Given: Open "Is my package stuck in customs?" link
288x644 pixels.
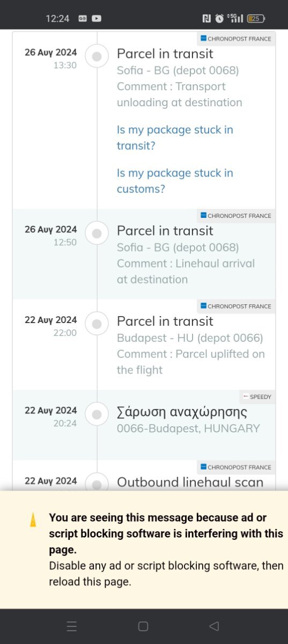Looking at the screenshot, I should [x=175, y=181].
